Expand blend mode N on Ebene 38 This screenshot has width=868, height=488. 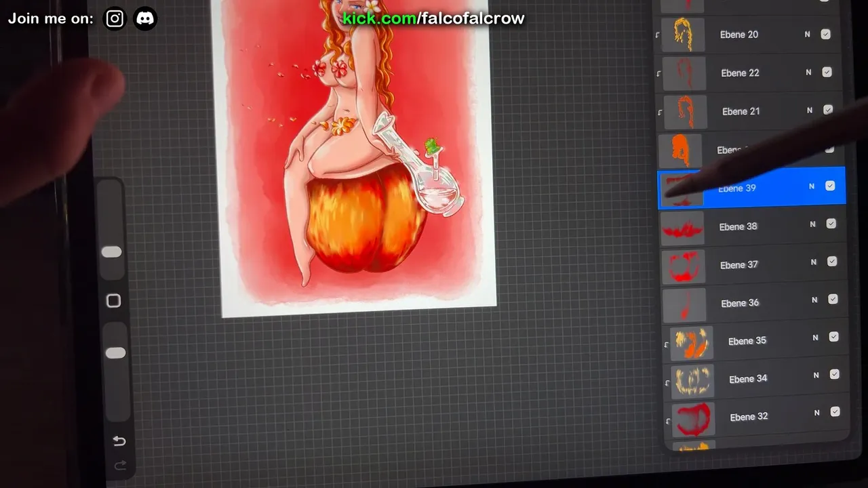coord(812,224)
